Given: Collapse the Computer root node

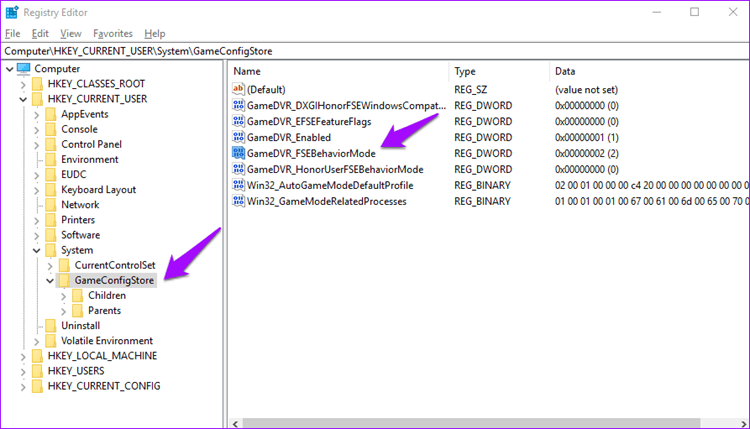Looking at the screenshot, I should pyautogui.click(x=10, y=69).
